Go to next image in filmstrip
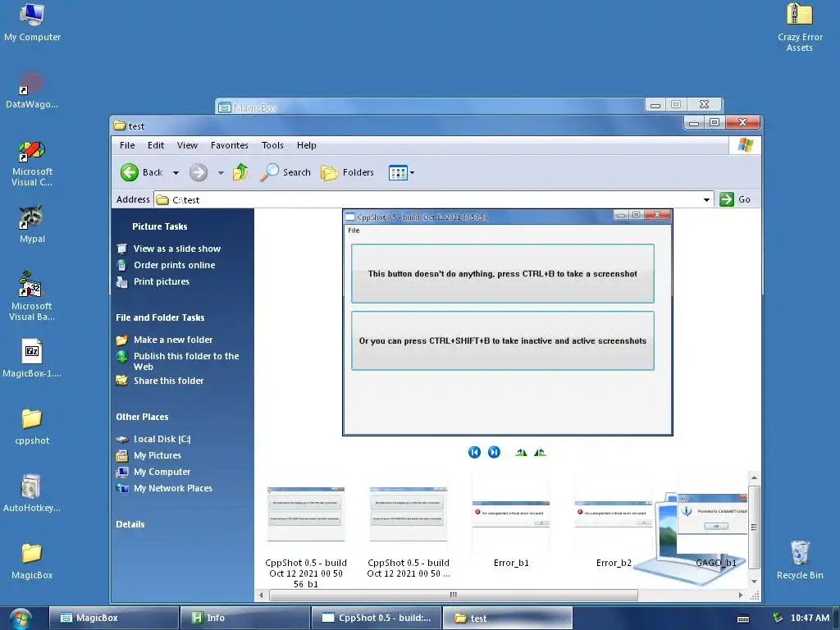The height and width of the screenshot is (630, 840). tap(494, 452)
